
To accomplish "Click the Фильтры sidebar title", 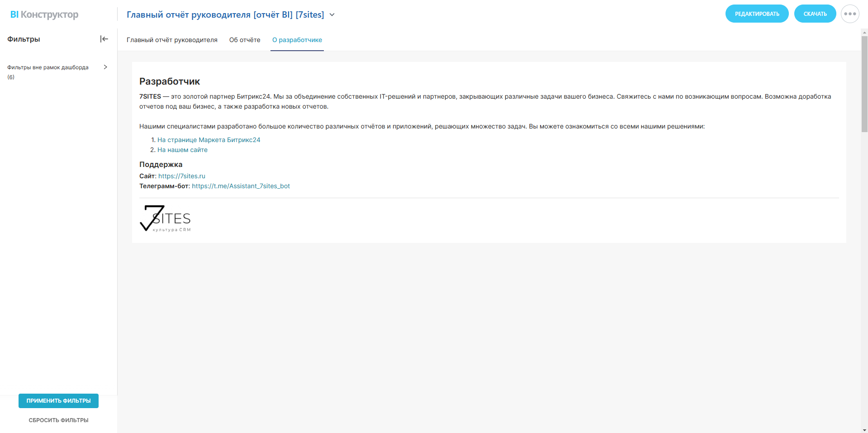I will pyautogui.click(x=24, y=39).
